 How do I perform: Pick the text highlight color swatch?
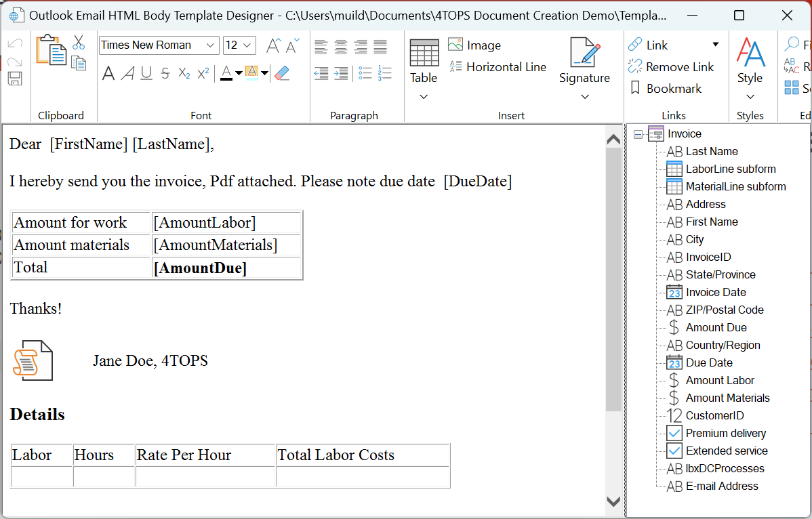tap(253, 73)
